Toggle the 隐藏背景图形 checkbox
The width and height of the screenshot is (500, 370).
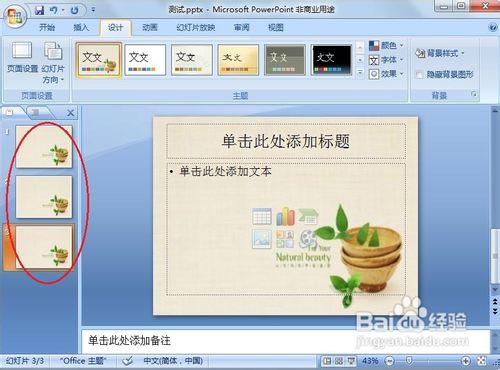[x=419, y=75]
